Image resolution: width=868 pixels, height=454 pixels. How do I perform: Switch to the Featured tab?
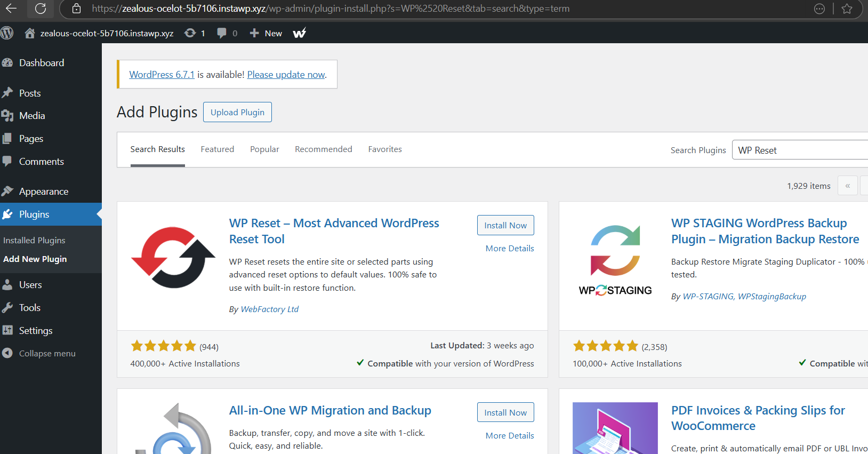click(x=218, y=149)
